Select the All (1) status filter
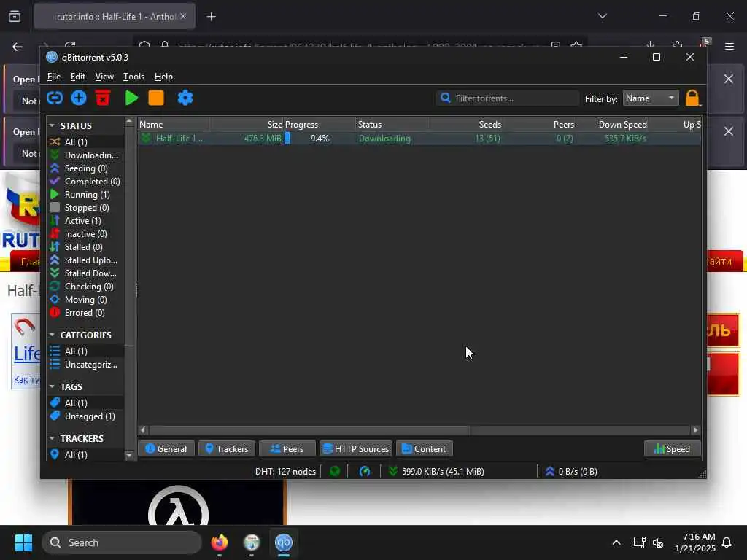The height and width of the screenshot is (560, 747). point(86,142)
